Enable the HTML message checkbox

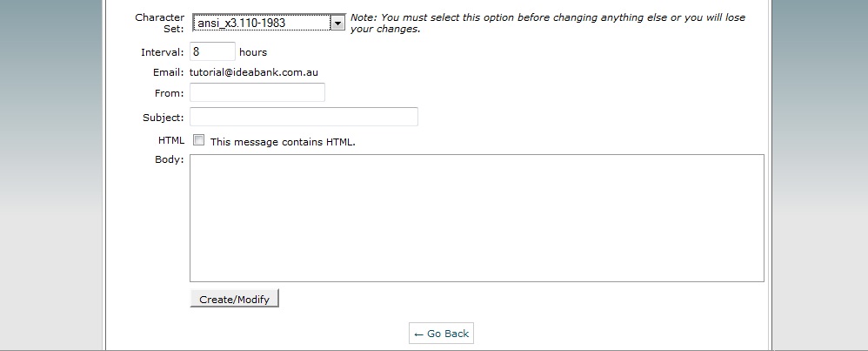pyautogui.click(x=199, y=140)
